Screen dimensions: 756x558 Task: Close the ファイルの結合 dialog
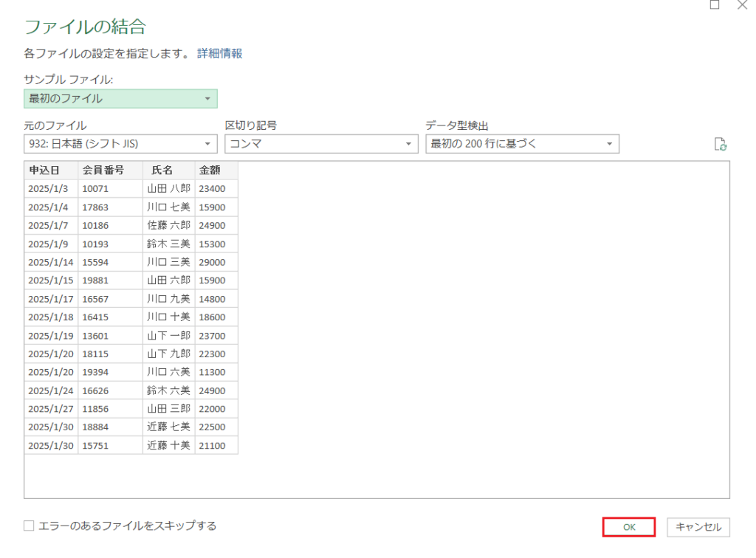coord(742,6)
